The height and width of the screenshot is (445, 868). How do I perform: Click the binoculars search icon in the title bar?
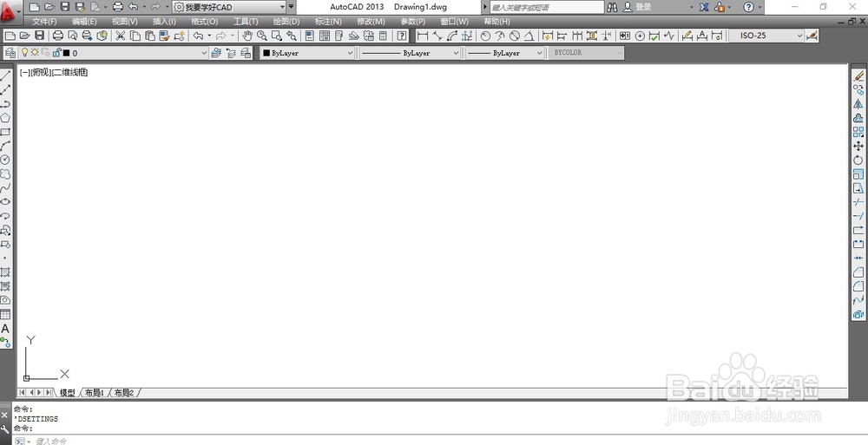click(612, 7)
